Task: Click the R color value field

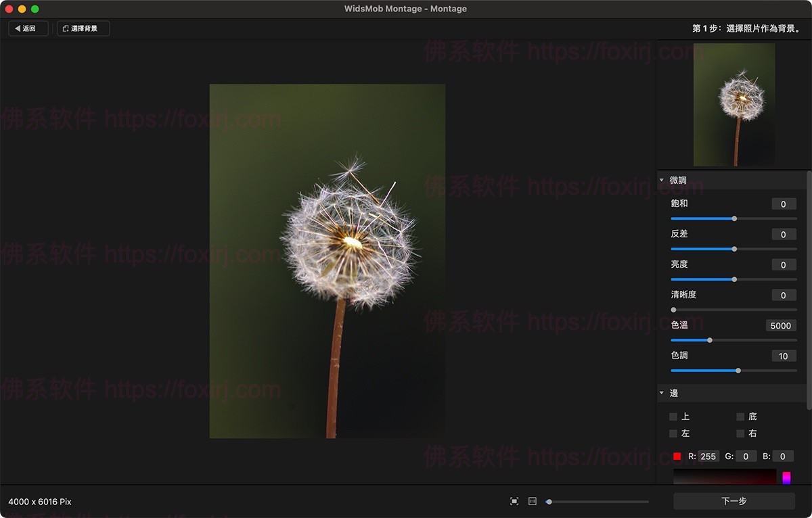Action: coord(708,456)
